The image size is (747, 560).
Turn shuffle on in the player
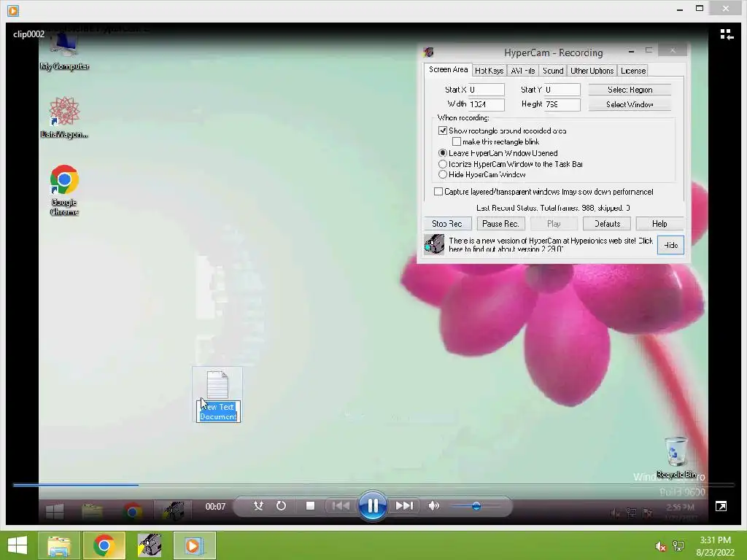click(259, 506)
